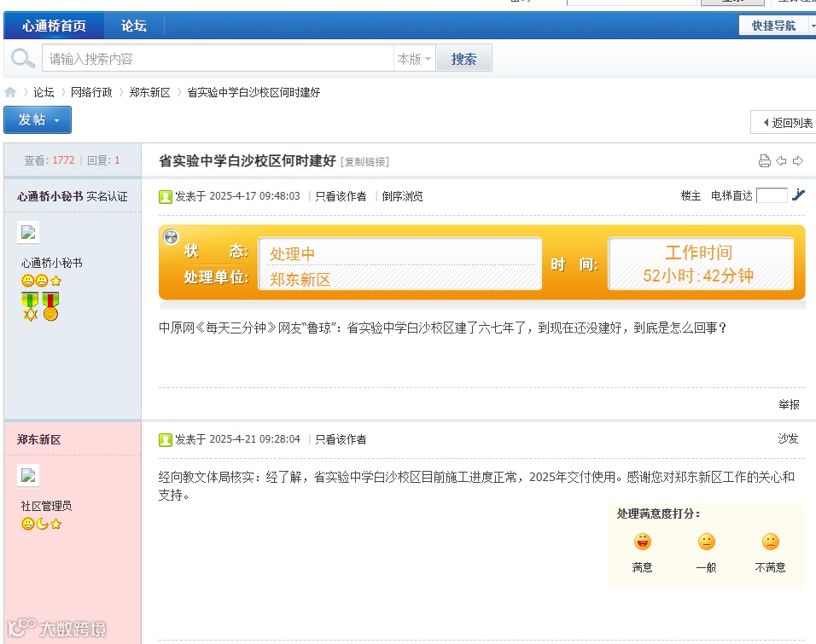
Task: Switch to the 论坛 tab
Action: (x=134, y=26)
